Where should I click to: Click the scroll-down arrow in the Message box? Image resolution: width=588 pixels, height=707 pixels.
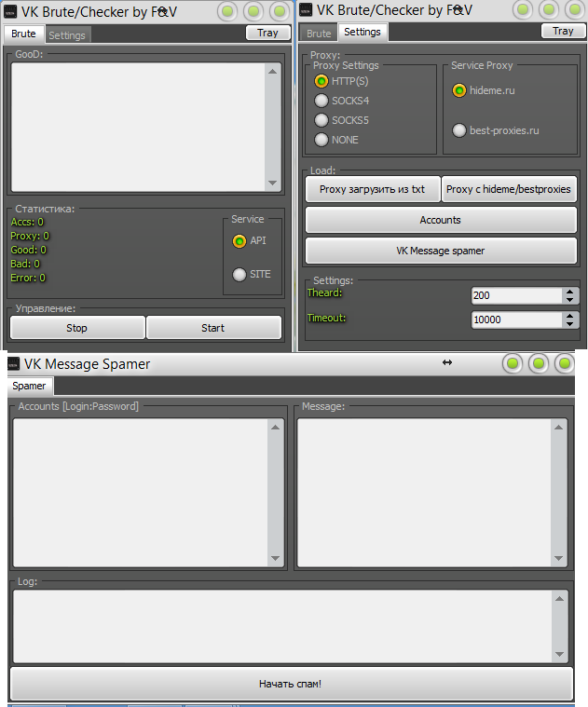[558, 559]
